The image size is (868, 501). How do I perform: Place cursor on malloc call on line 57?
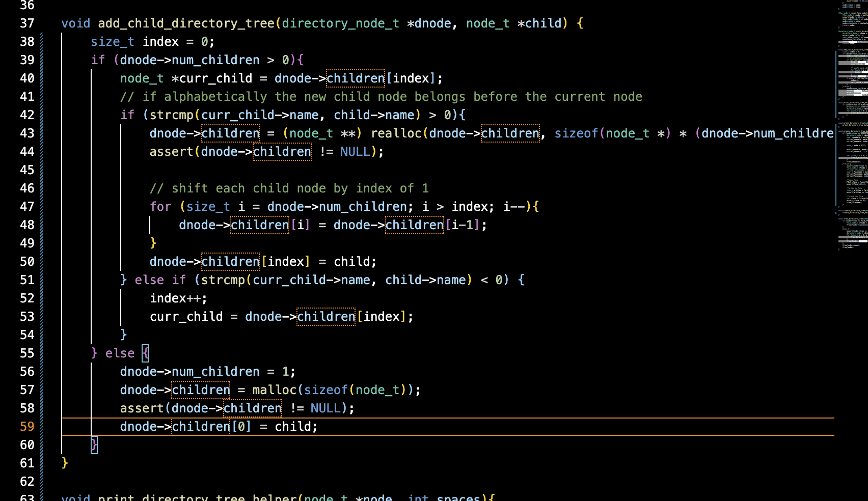(x=274, y=390)
